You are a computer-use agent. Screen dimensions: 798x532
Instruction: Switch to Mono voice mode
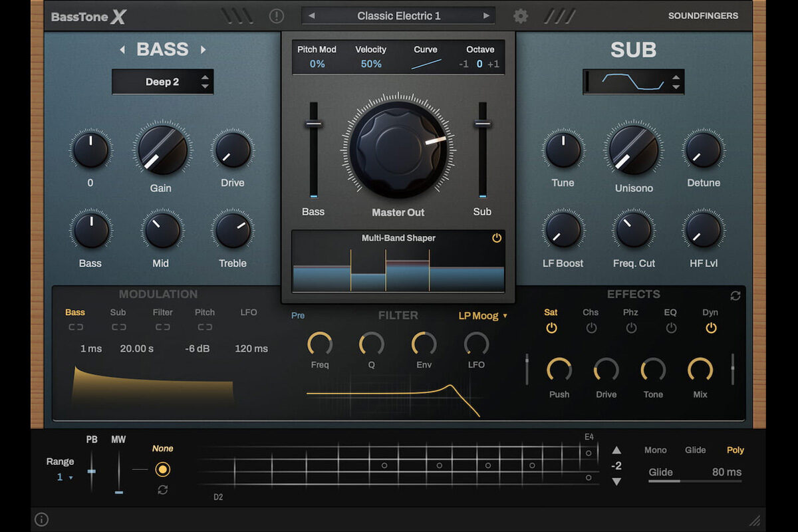(x=655, y=450)
